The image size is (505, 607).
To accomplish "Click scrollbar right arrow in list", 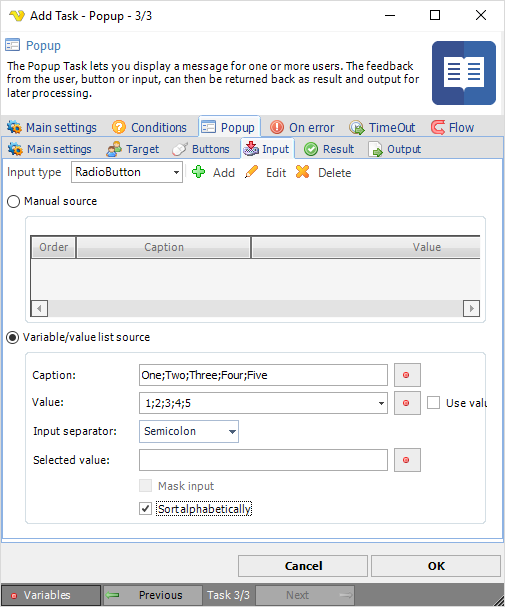I will point(471,309).
